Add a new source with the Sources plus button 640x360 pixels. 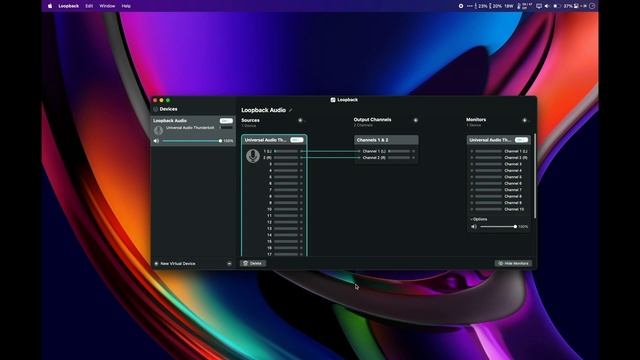[x=300, y=120]
